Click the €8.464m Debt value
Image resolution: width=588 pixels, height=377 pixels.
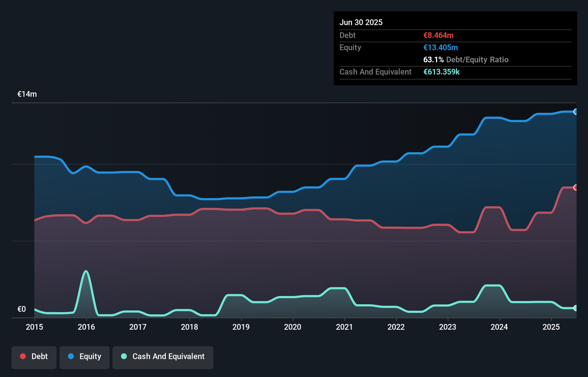(438, 35)
